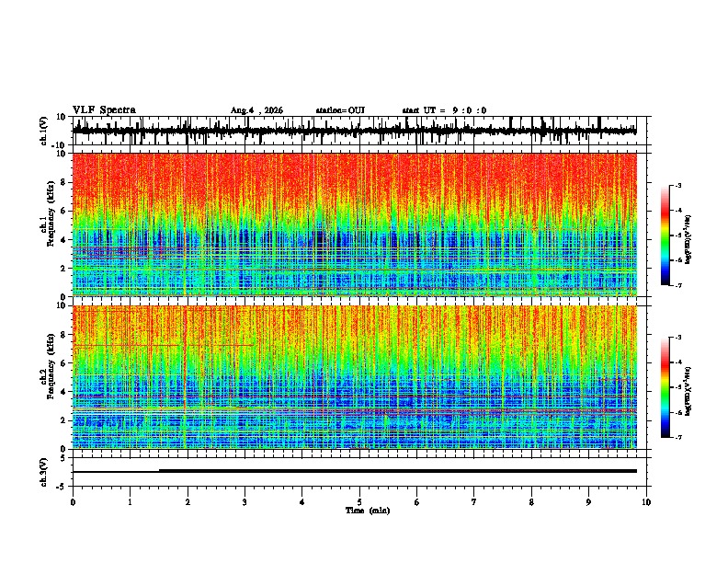Click the 4 tick label on Time axis
Viewport: 728px width, 563px height.
[x=302, y=502]
